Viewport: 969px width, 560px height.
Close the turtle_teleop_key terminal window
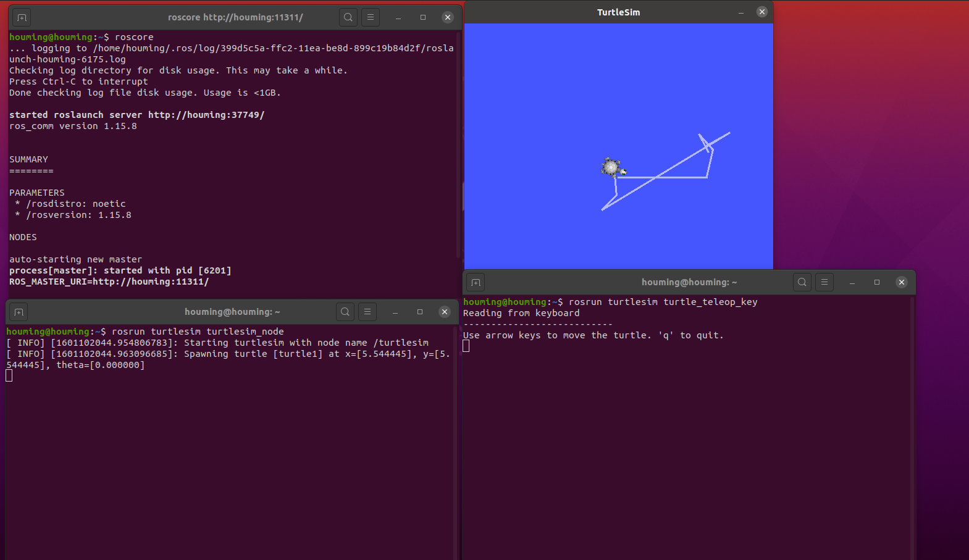click(x=902, y=282)
